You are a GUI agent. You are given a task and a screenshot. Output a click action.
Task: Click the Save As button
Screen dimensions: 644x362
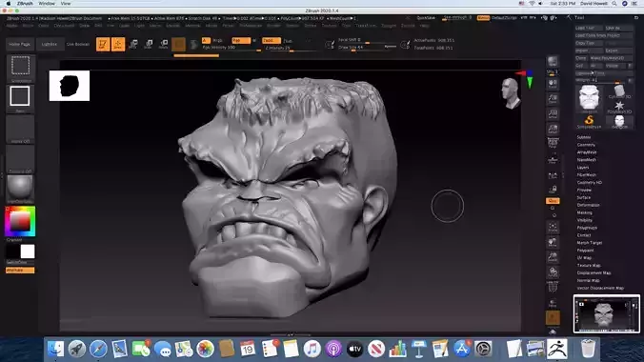(618, 28)
